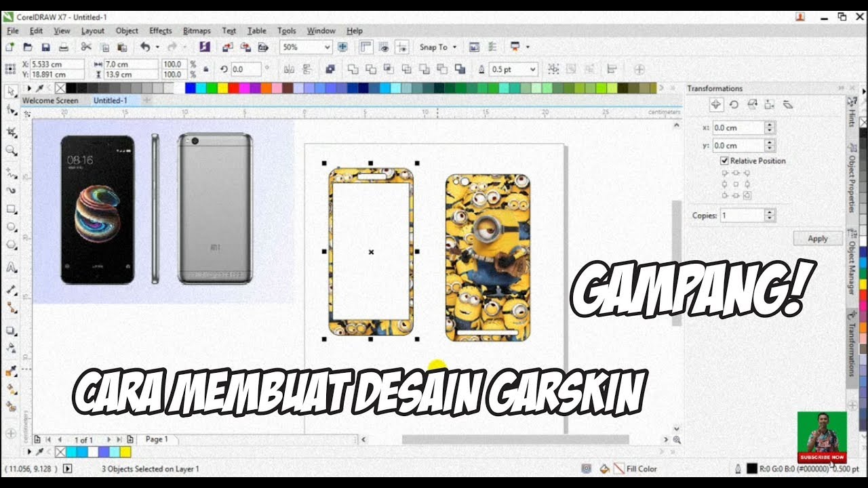Open the File menu

pyautogui.click(x=13, y=31)
